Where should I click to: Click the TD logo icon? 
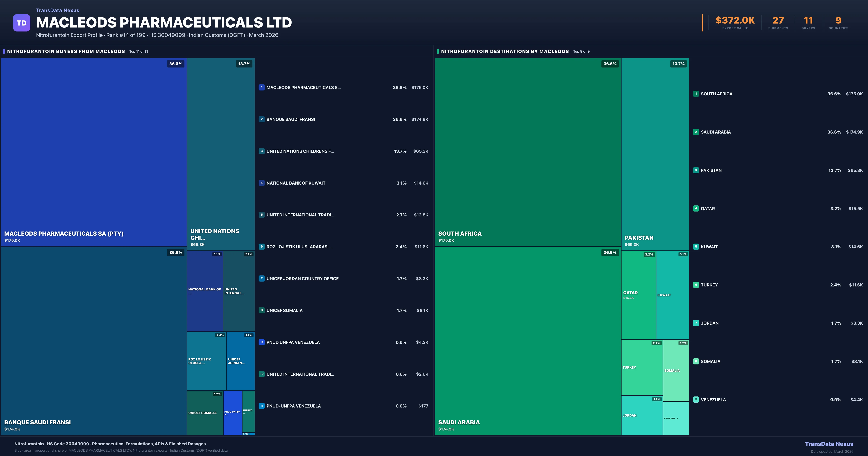click(x=22, y=23)
